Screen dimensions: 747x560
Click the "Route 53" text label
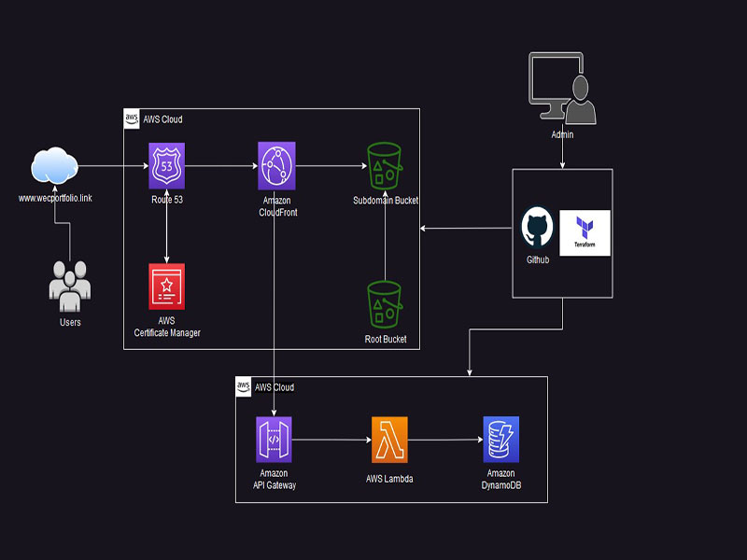click(x=167, y=200)
